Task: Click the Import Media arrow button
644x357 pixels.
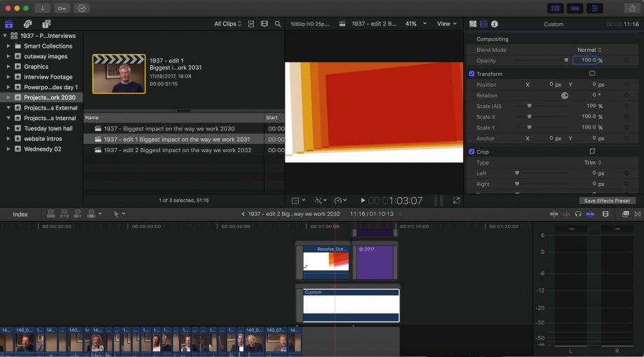Action: pyautogui.click(x=41, y=8)
